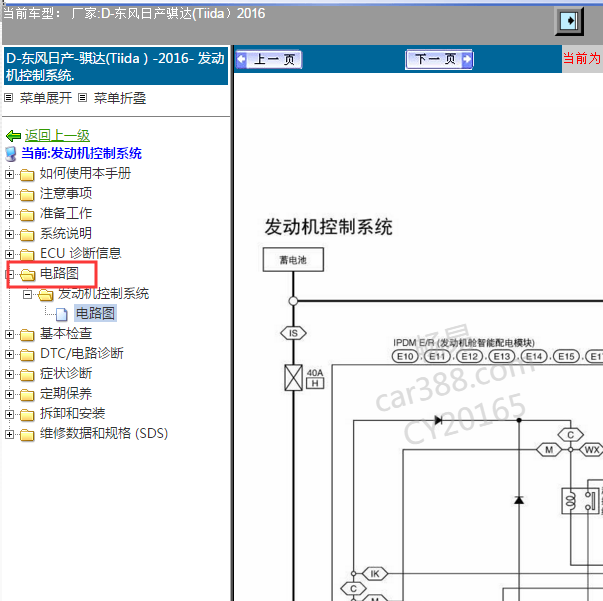Screen dimensions: 603x601
Task: Click folder icon next to 如何使用本手册
Action: tap(27, 175)
